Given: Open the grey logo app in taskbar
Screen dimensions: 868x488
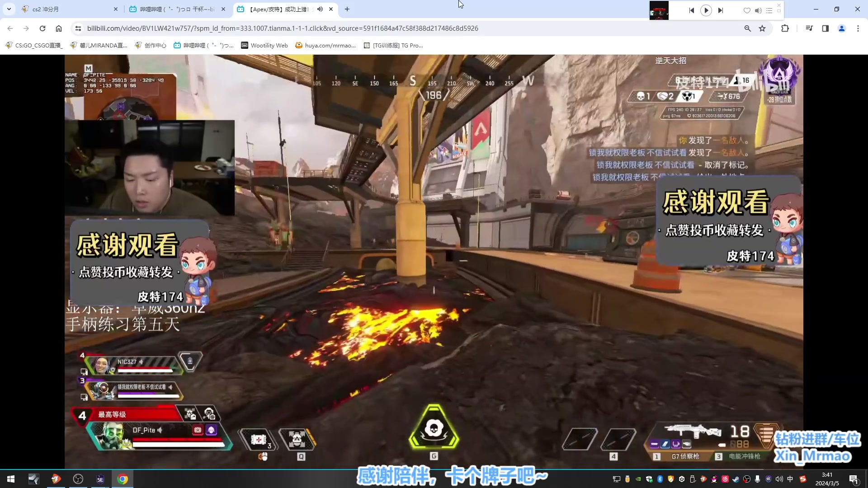Looking at the screenshot, I should [34, 479].
